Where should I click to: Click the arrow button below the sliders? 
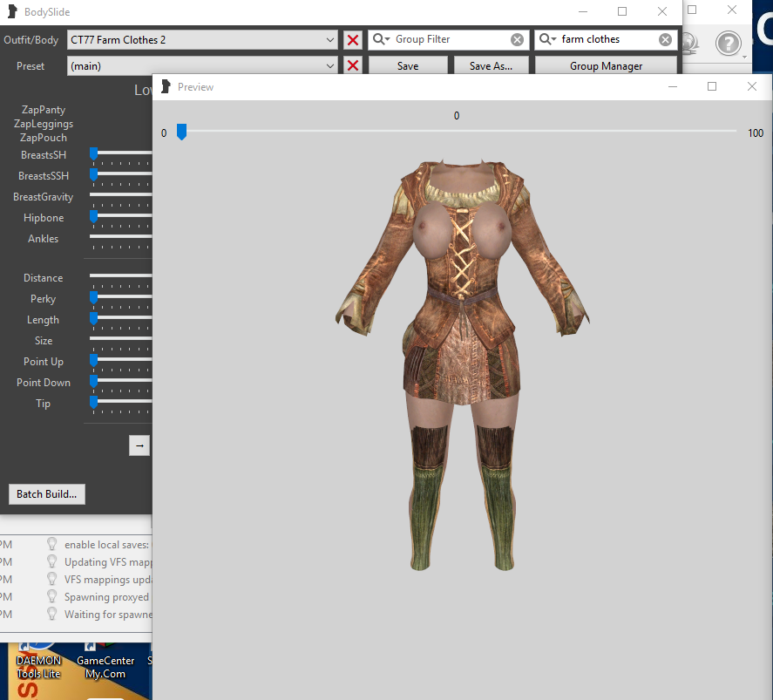(139, 445)
